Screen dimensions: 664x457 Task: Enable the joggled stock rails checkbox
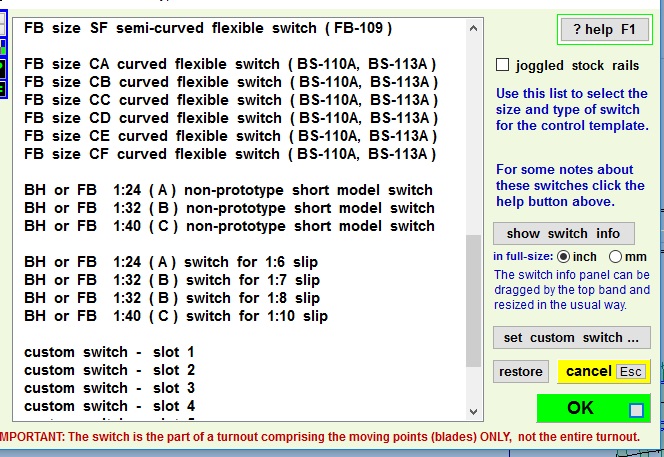click(x=504, y=66)
